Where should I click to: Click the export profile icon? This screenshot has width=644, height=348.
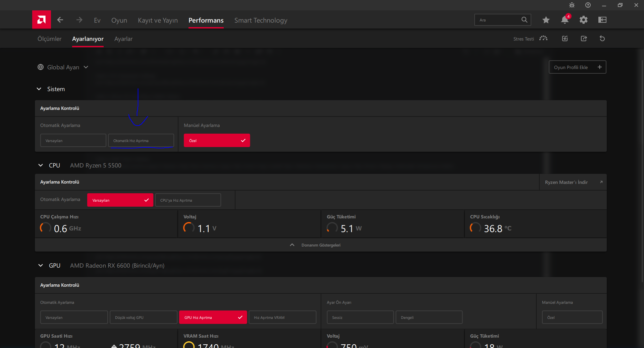[584, 39]
